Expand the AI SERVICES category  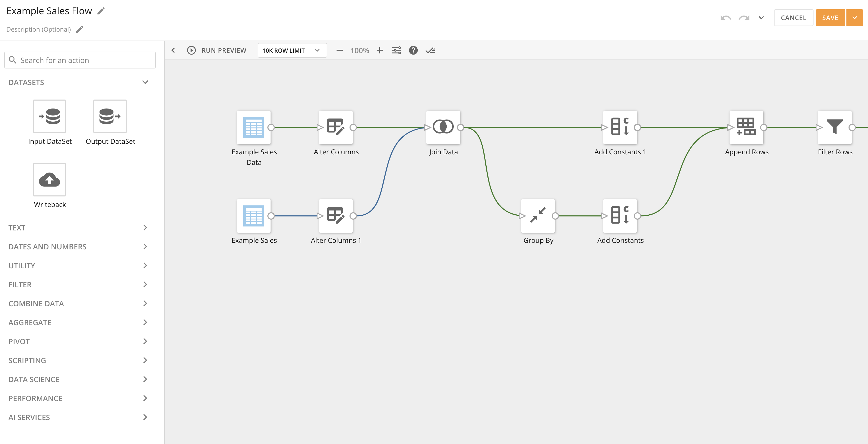pos(145,417)
